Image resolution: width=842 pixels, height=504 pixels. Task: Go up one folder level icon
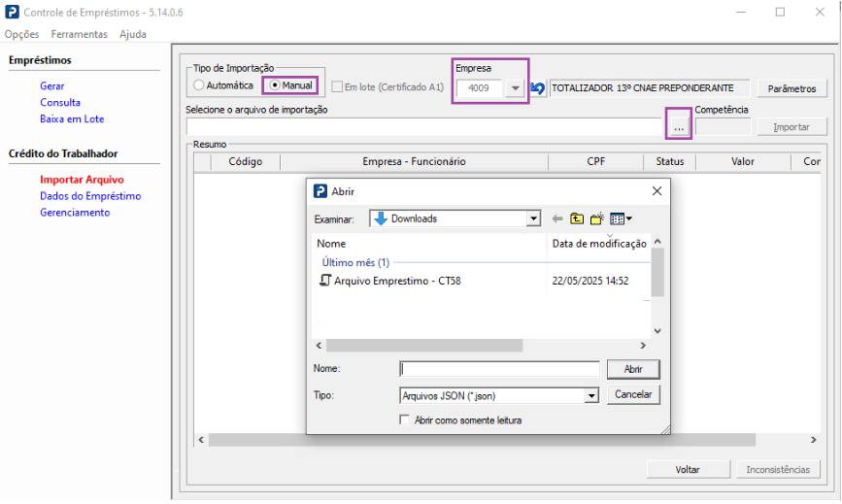tap(577, 219)
